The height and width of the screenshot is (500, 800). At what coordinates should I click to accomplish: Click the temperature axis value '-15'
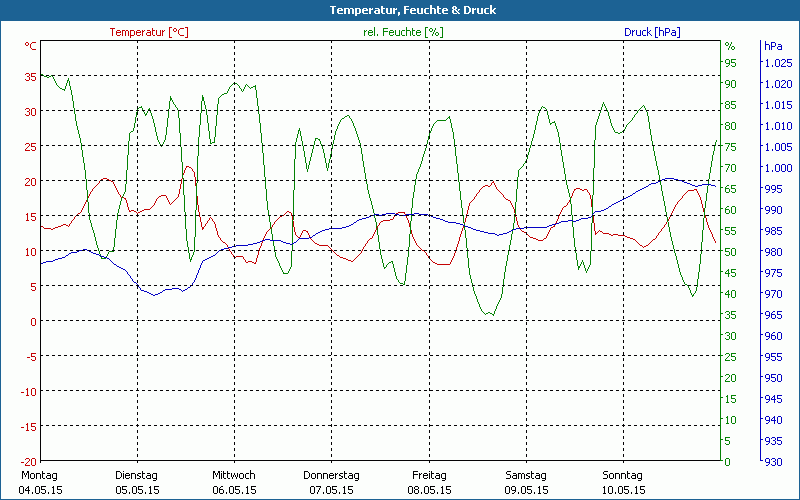pos(30,427)
